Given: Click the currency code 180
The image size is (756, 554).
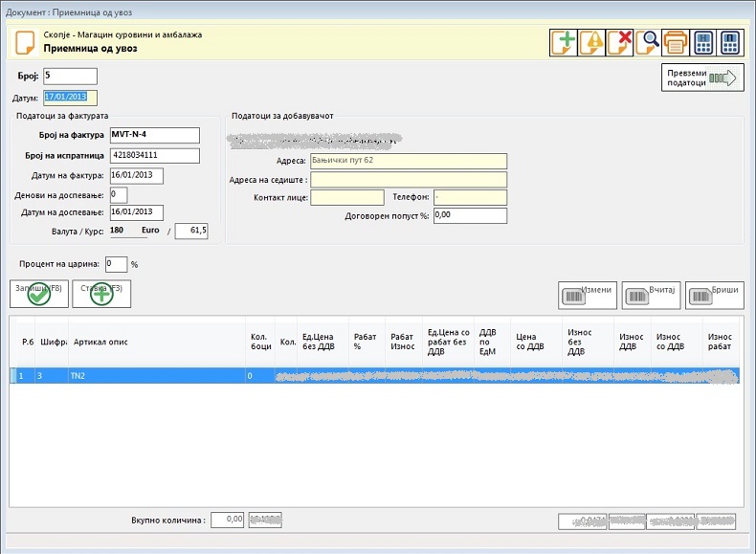Looking at the screenshot, I should click(117, 231).
